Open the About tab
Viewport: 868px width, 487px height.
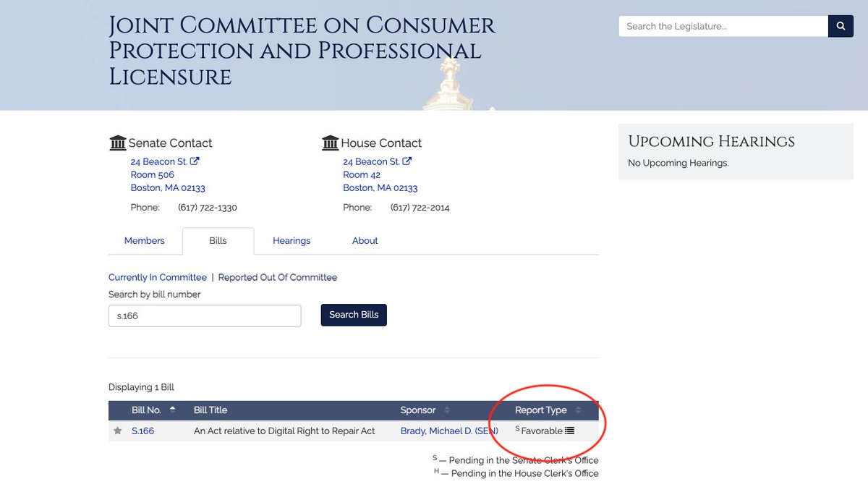365,241
